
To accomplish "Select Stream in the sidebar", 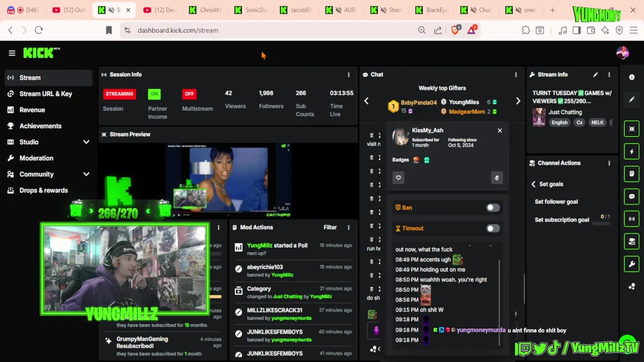I will 48,77.
